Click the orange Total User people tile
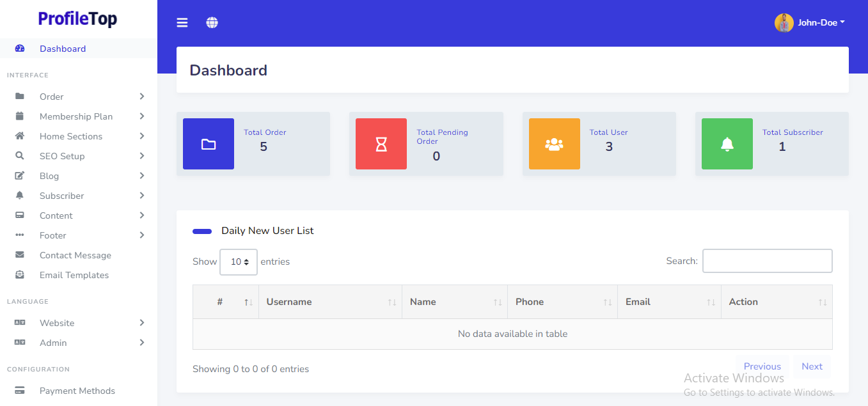 coord(555,144)
